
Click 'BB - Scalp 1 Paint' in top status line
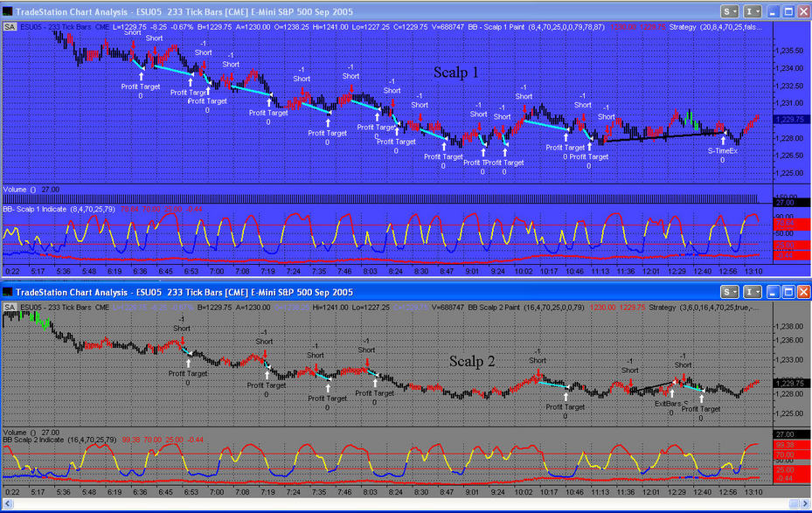496,27
